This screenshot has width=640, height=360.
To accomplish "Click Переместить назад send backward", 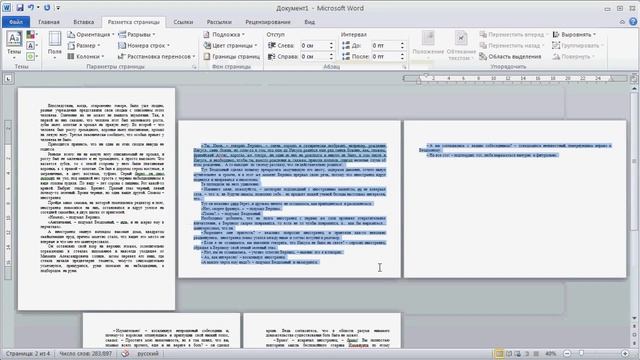I will coord(512,46).
